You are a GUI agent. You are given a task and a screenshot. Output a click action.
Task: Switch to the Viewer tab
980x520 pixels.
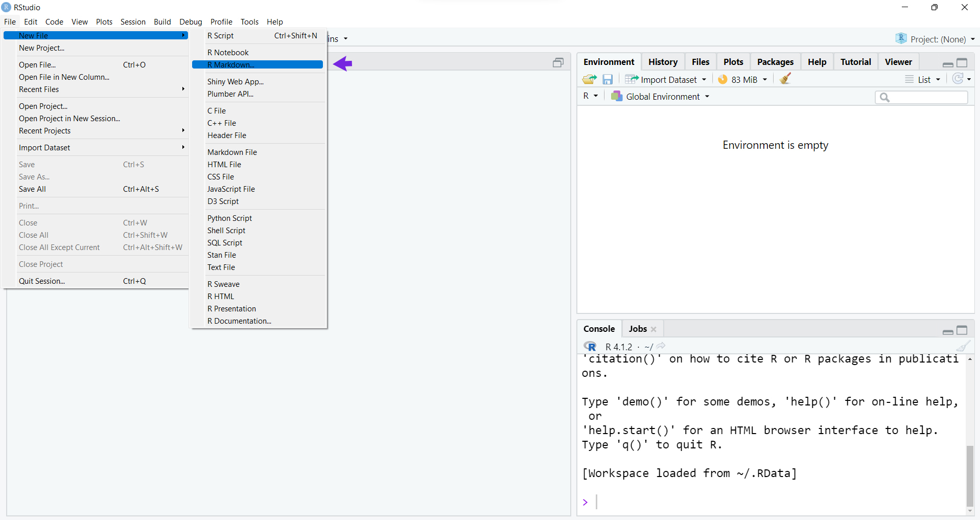(x=898, y=62)
